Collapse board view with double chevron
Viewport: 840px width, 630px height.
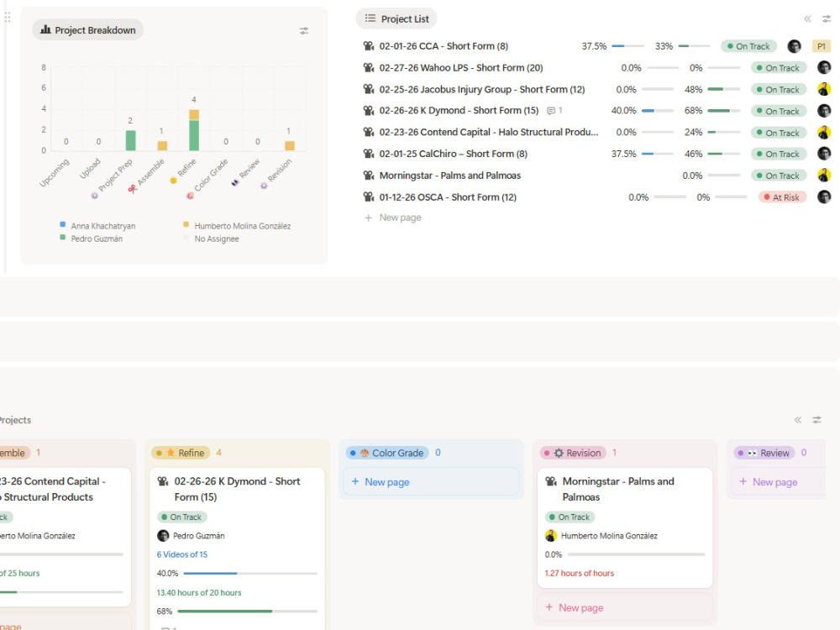(x=798, y=420)
